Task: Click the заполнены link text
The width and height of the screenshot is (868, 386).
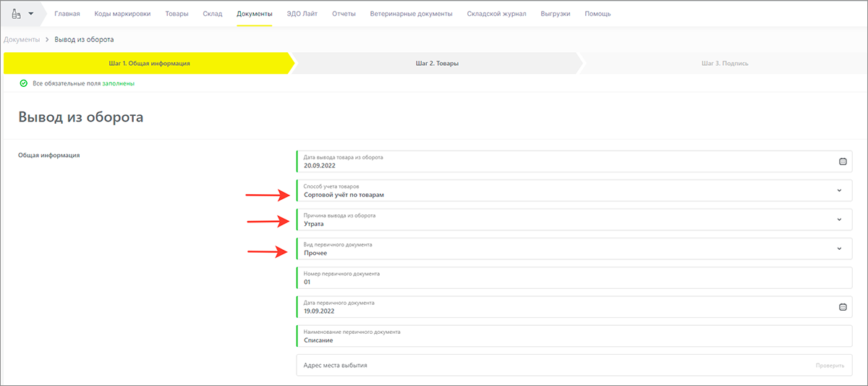Action: [x=118, y=83]
